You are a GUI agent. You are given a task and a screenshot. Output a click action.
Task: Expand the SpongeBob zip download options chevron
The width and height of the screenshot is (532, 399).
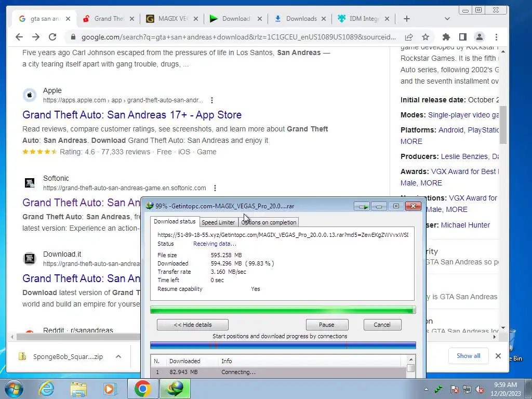tap(118, 356)
